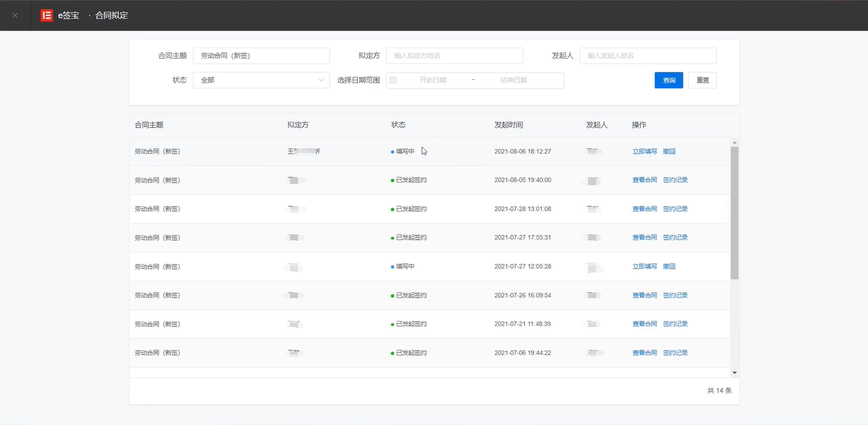Select the 2021-08-06 18:12:27 timestamp cell

click(523, 152)
